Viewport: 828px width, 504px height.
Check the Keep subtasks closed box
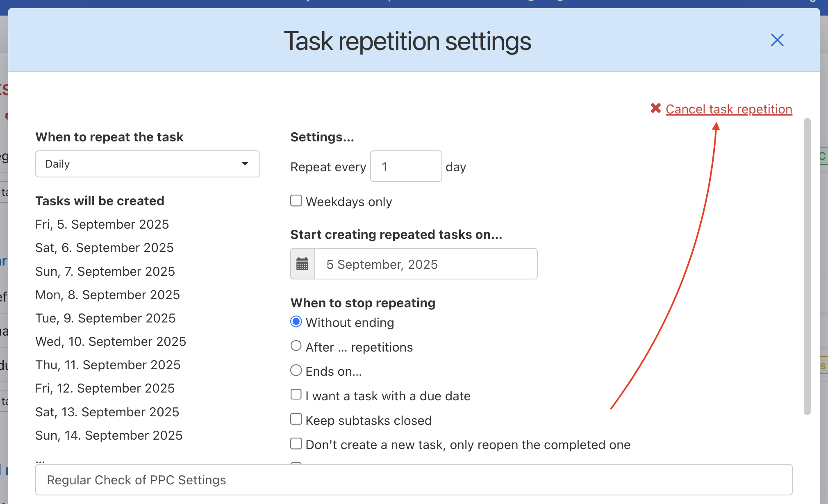click(x=296, y=419)
